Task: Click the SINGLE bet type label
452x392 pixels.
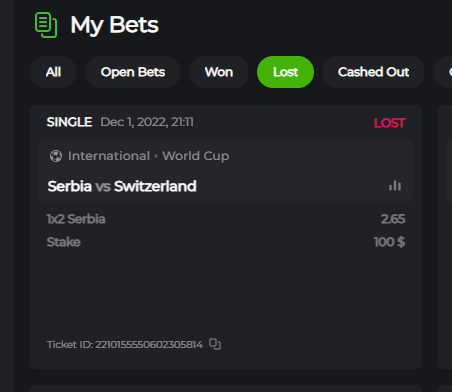Action: (x=69, y=122)
